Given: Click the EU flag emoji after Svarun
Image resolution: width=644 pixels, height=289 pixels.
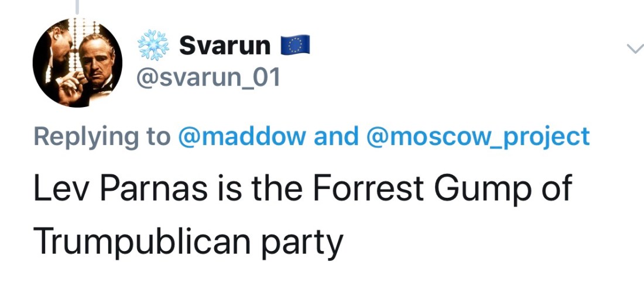Looking at the screenshot, I should (294, 45).
